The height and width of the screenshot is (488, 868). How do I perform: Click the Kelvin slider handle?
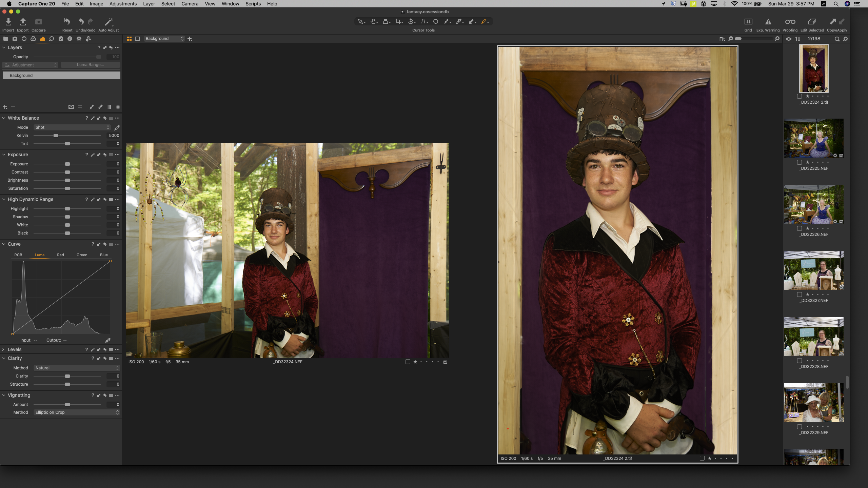56,136
